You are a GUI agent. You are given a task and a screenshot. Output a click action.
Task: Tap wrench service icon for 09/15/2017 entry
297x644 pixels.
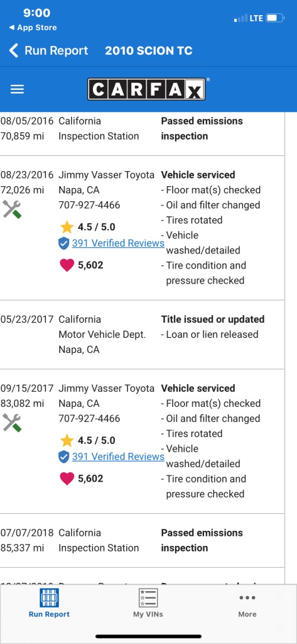[x=12, y=423]
